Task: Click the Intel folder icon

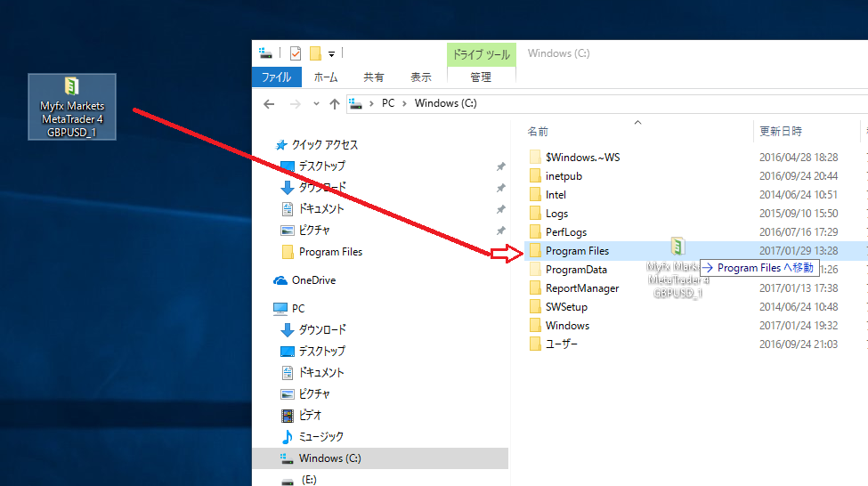Action: point(535,195)
